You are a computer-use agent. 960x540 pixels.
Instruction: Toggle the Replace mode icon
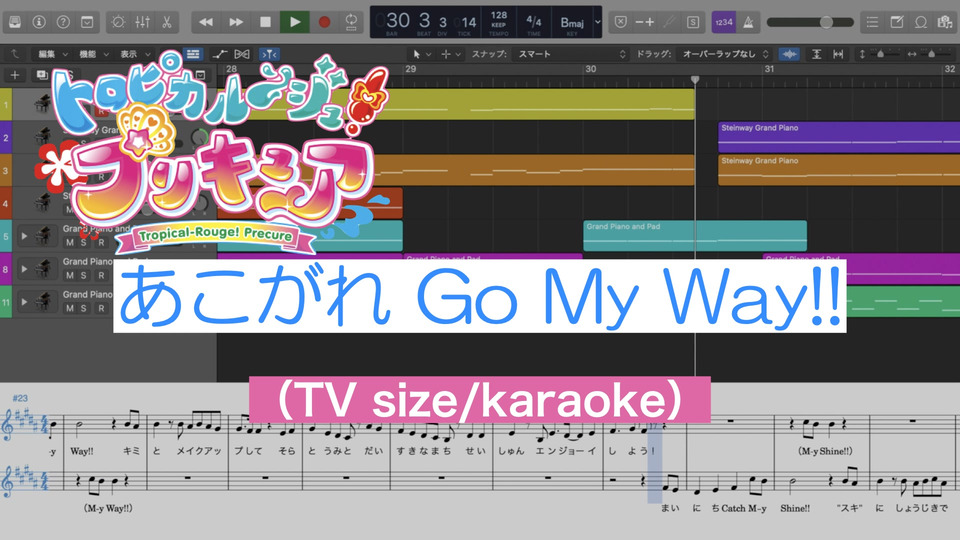point(620,22)
